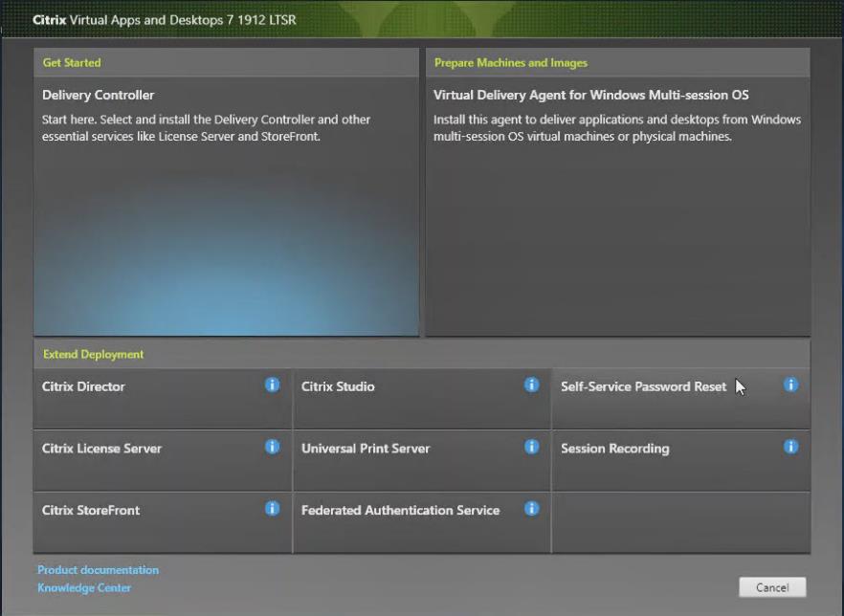Choose Self-Service Password Reset tile
This screenshot has width=844, height=616.
pos(681,399)
